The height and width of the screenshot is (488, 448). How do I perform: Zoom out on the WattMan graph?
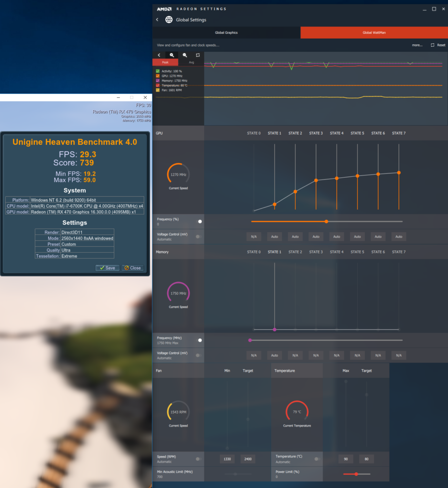point(185,55)
